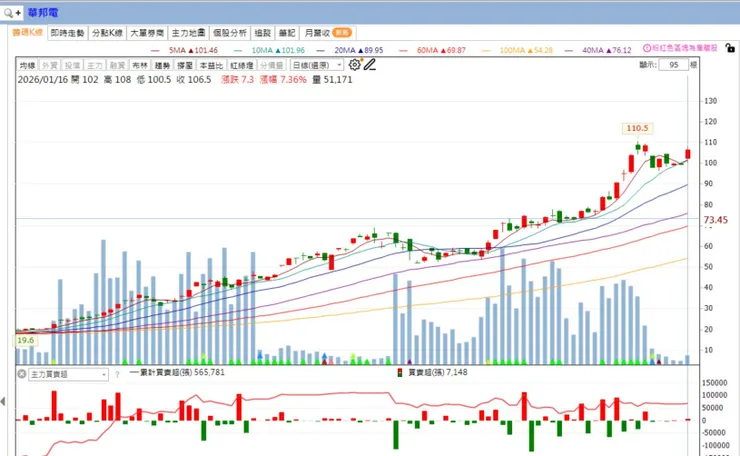The width and height of the screenshot is (740, 456).
Task: Click the 10MA 101.96 legend
Action: pyautogui.click(x=269, y=50)
